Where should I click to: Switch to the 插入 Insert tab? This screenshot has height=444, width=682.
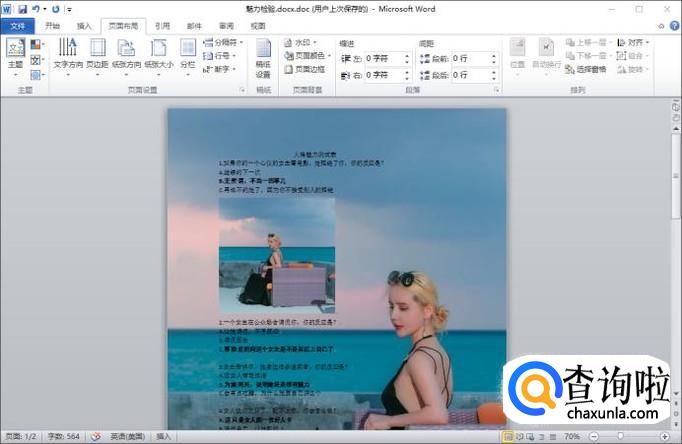pyautogui.click(x=84, y=26)
